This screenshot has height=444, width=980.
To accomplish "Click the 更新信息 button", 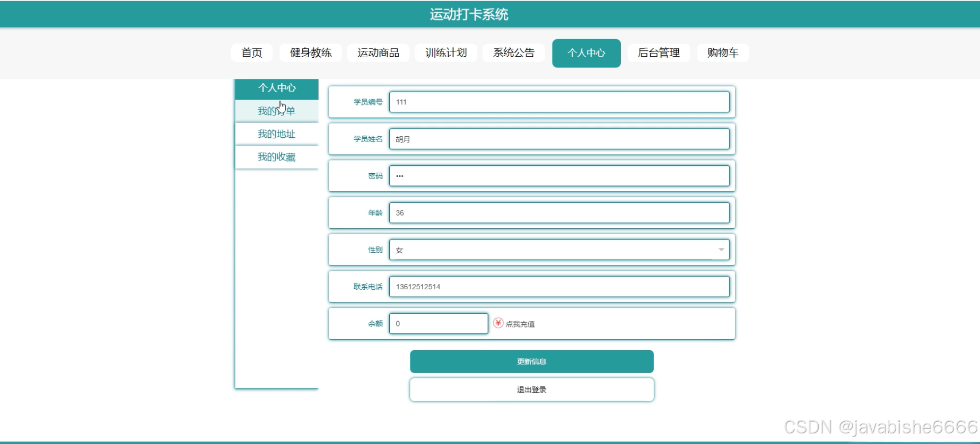I will 532,361.
